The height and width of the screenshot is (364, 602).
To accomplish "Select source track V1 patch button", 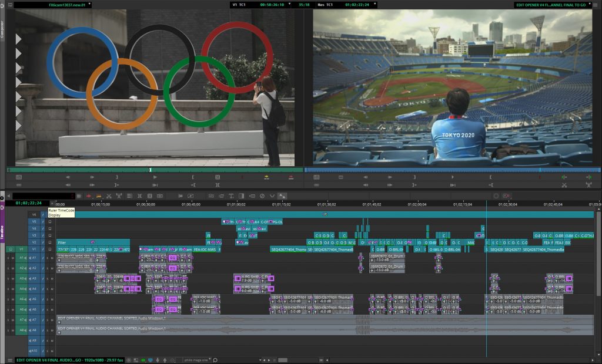I will 21,250.
